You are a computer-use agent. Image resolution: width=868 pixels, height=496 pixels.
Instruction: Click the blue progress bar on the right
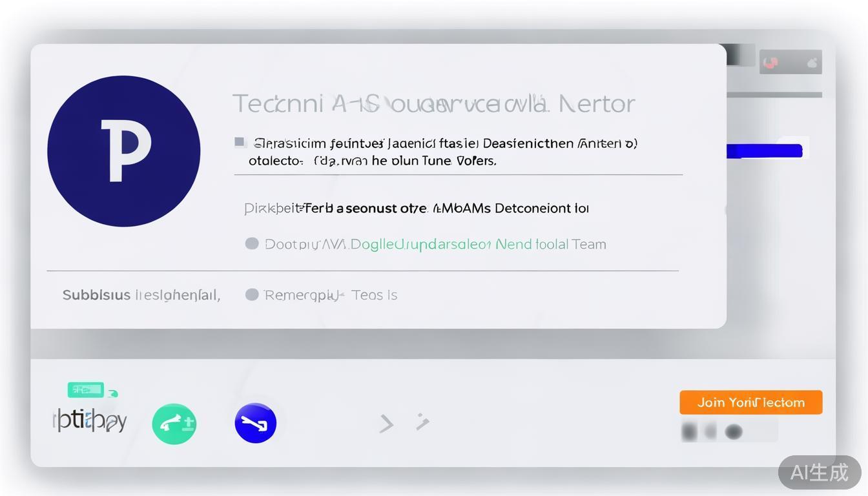(x=764, y=151)
